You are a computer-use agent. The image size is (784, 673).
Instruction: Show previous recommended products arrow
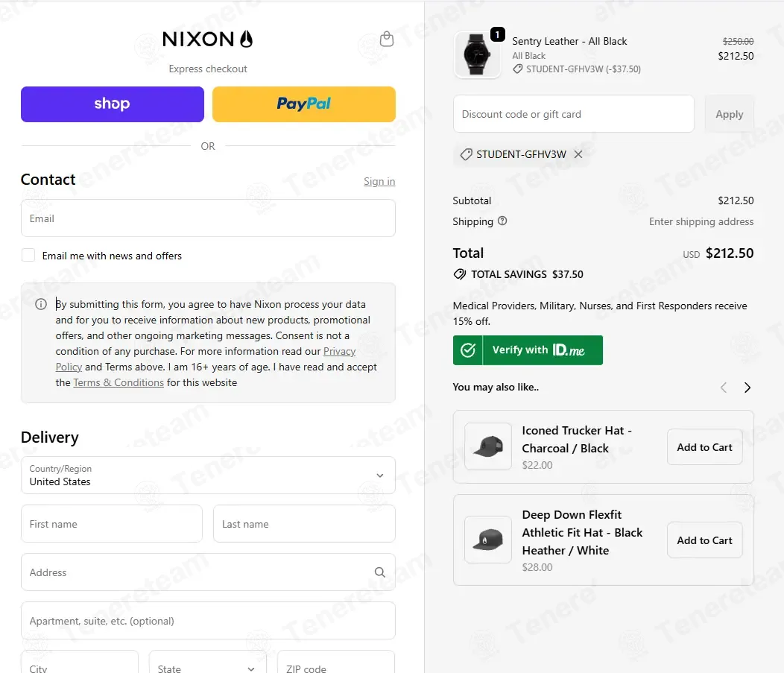(x=724, y=388)
